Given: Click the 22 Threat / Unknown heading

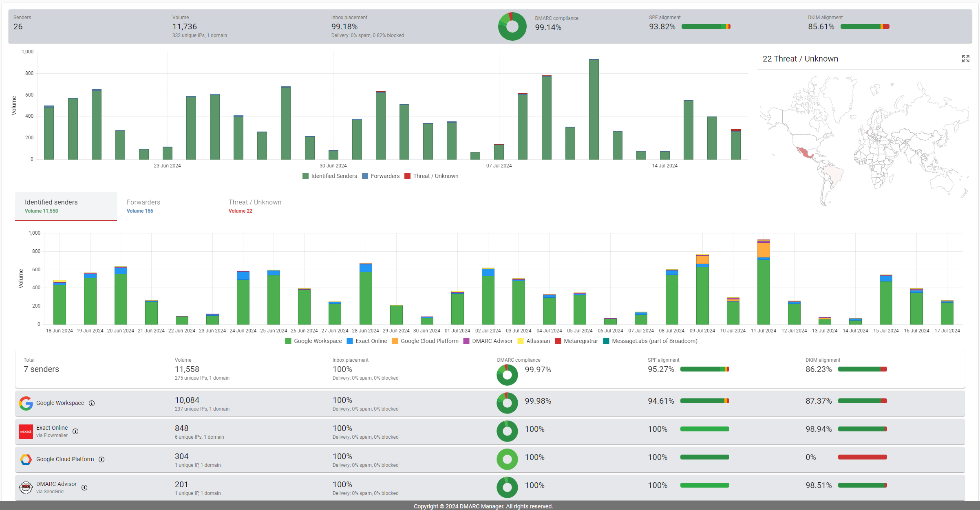Looking at the screenshot, I should 800,59.
